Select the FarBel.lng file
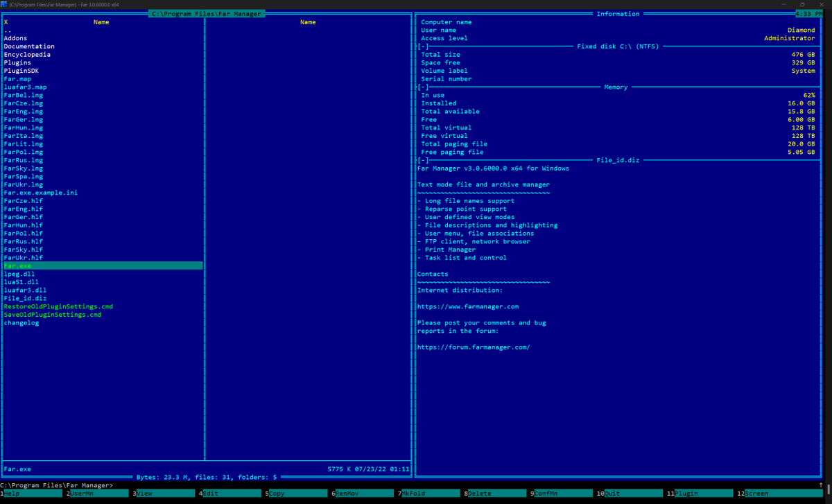The height and width of the screenshot is (504, 832). click(103, 96)
